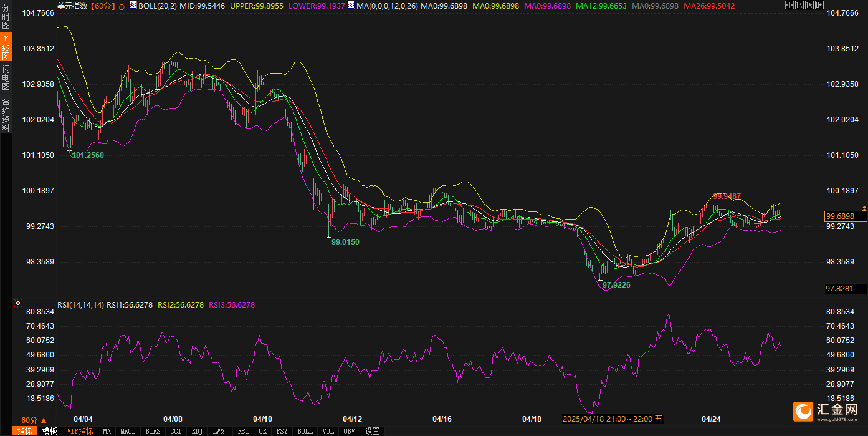Switch to 分时图 view in sidebar
The image size is (868, 436).
pos(6,17)
